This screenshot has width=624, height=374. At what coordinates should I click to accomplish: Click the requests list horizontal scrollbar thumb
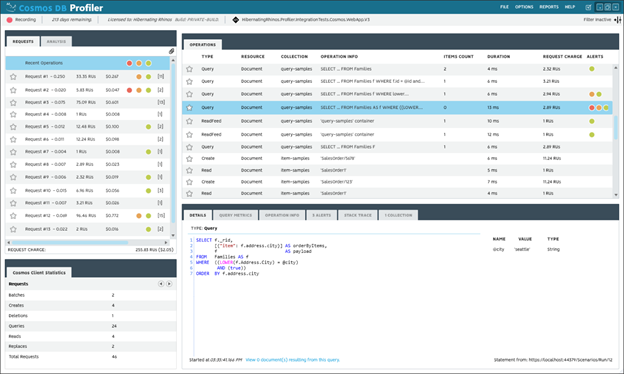pos(70,242)
